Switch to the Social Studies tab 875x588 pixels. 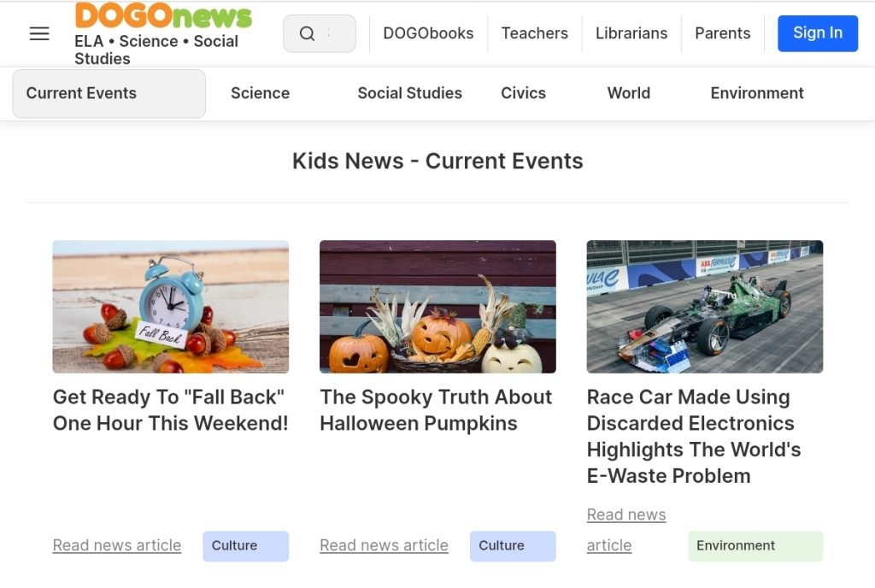click(409, 93)
